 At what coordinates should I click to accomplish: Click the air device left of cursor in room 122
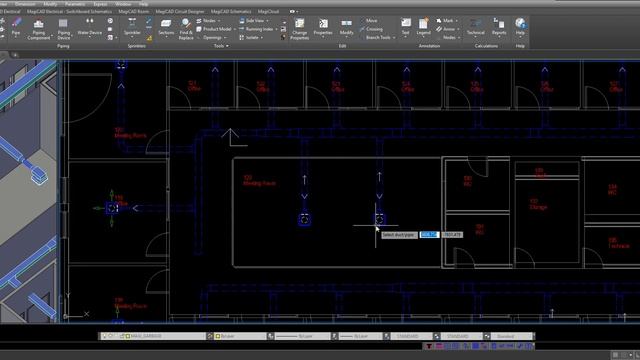pos(304,220)
